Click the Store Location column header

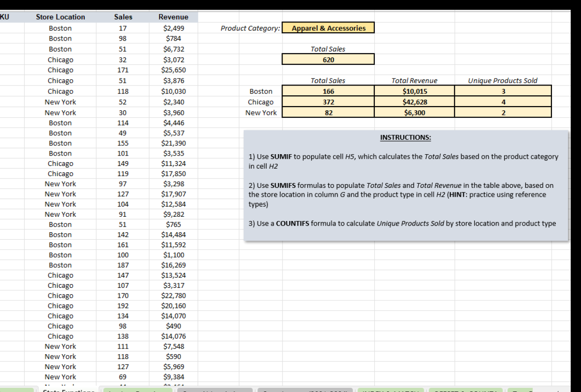60,17
